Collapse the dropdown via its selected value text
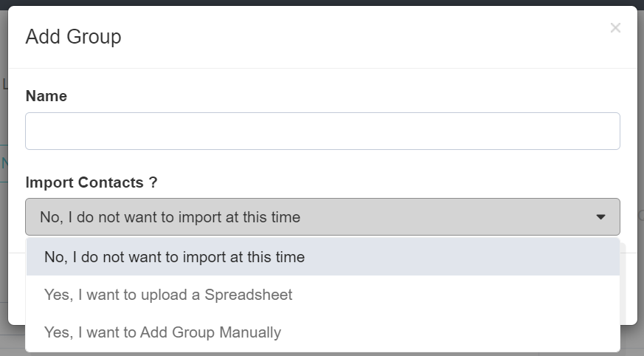Viewport: 644px width, 356px height. tap(170, 217)
